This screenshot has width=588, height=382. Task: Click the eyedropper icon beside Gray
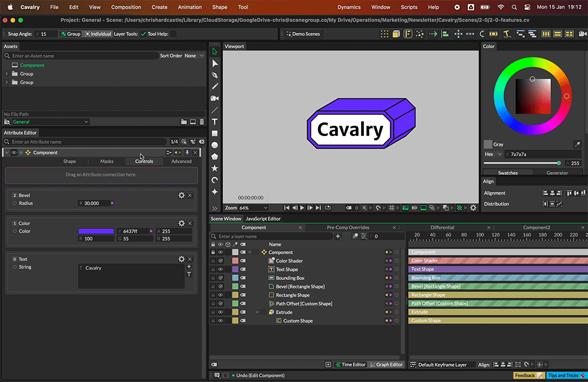coord(577,144)
